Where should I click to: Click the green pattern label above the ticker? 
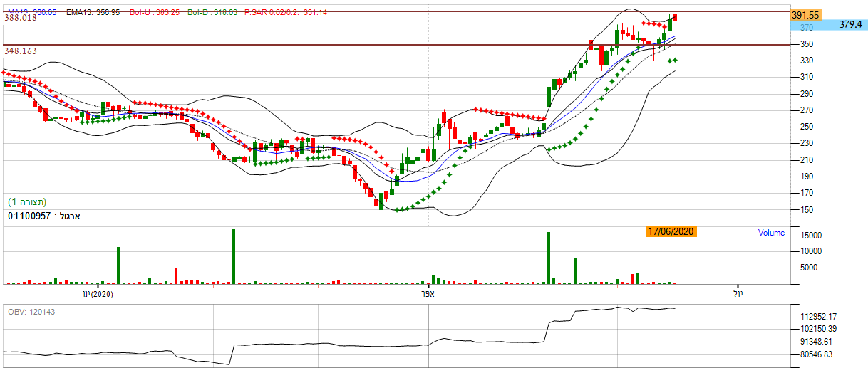(27, 202)
